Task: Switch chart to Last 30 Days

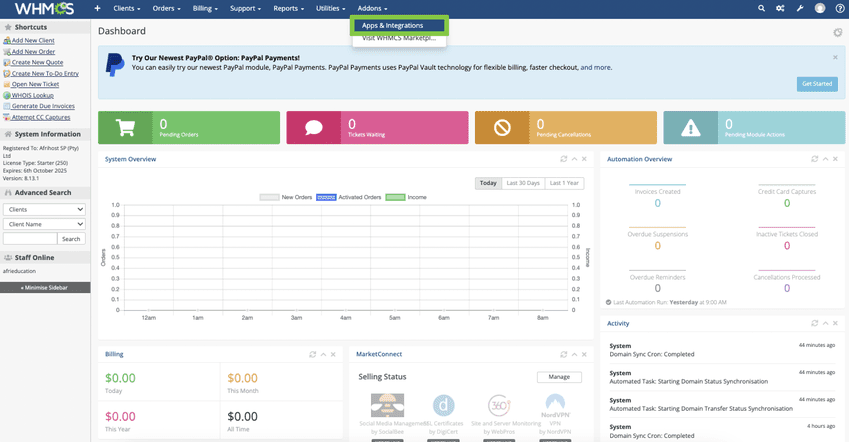Action: 523,183
